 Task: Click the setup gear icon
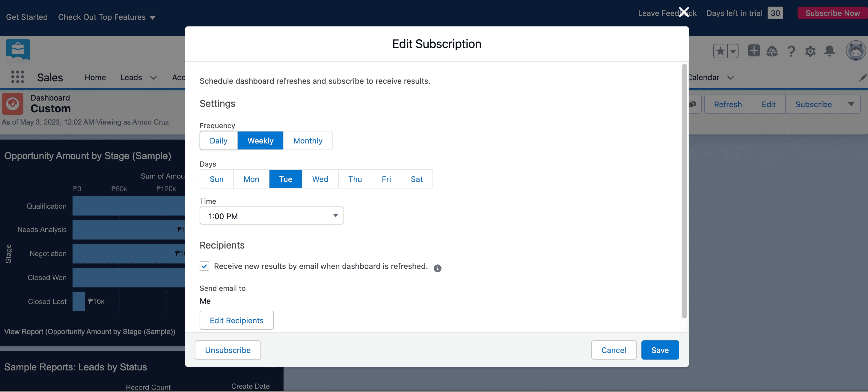point(810,51)
